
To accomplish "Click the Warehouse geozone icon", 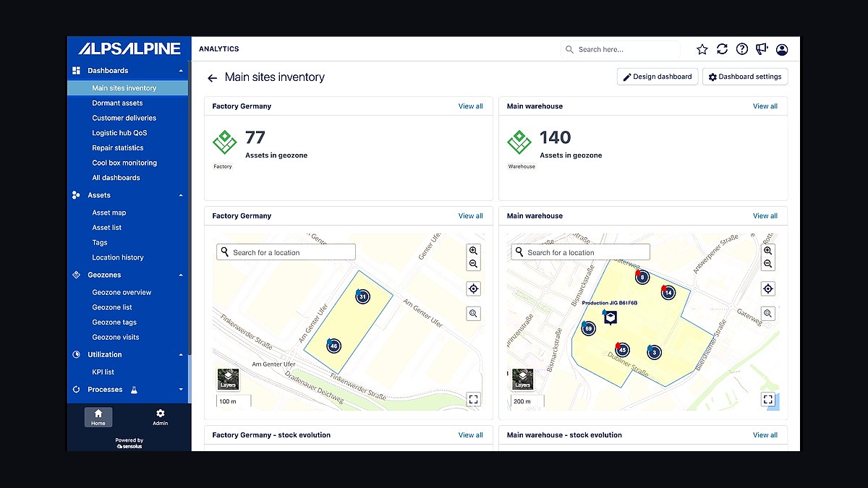I will [519, 142].
